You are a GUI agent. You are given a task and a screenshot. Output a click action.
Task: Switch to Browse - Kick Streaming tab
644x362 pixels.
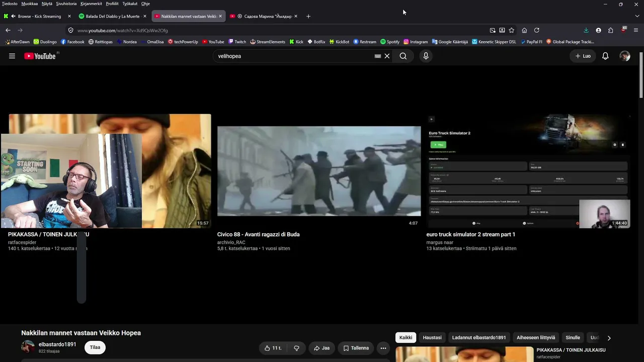[x=38, y=16]
